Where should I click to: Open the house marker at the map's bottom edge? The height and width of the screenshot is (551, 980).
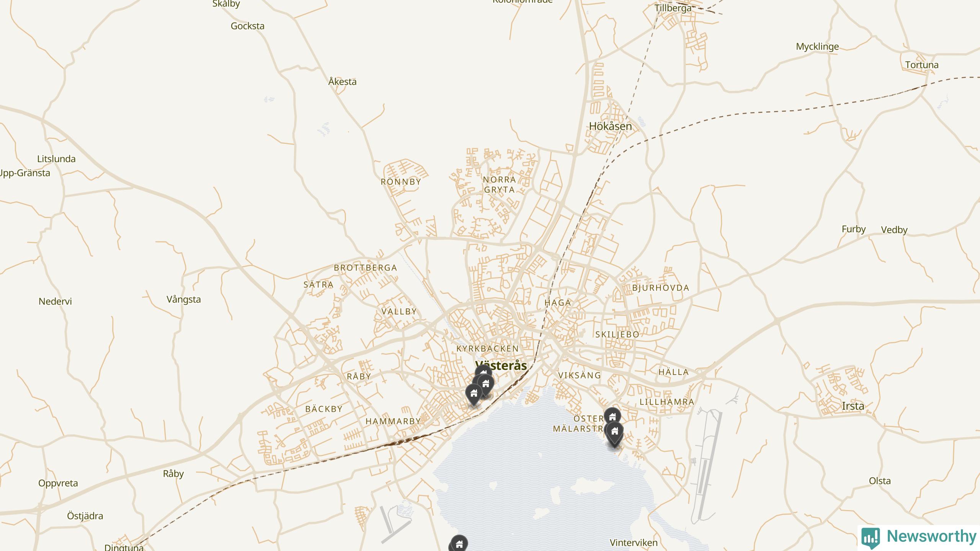point(459,544)
